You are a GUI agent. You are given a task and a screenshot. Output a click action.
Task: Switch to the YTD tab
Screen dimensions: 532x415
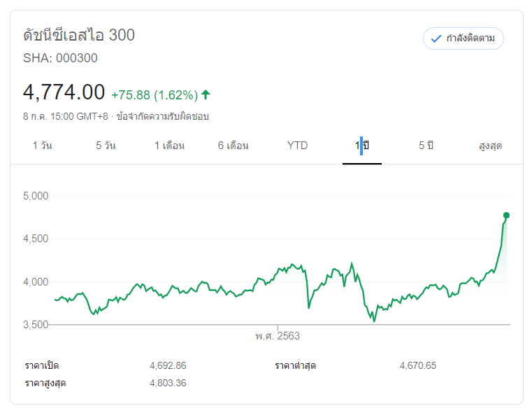[x=297, y=146]
